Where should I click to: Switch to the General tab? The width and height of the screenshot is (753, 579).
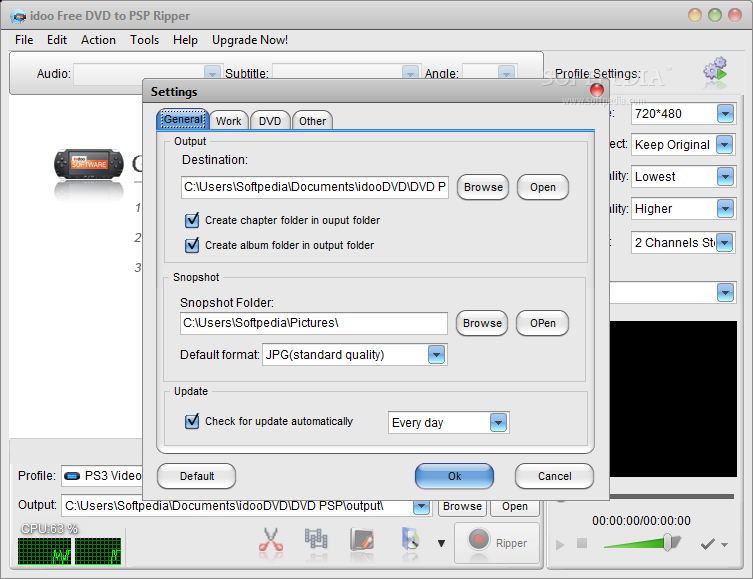[183, 119]
